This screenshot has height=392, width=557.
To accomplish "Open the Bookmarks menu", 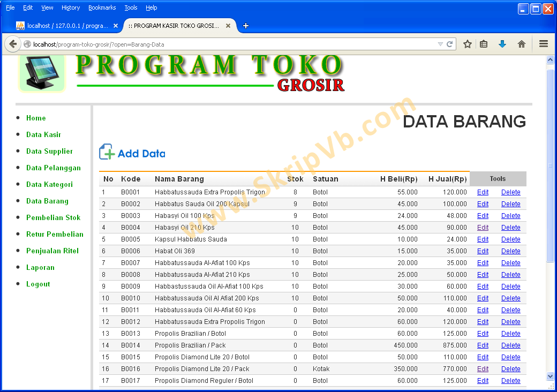I will [102, 7].
